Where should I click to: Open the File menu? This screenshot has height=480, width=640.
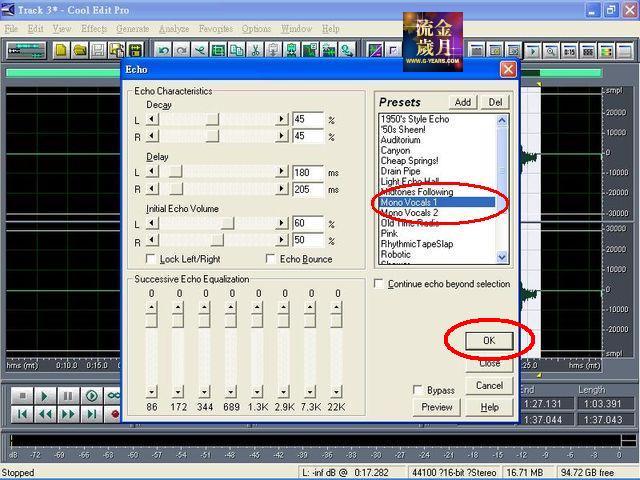click(11, 29)
